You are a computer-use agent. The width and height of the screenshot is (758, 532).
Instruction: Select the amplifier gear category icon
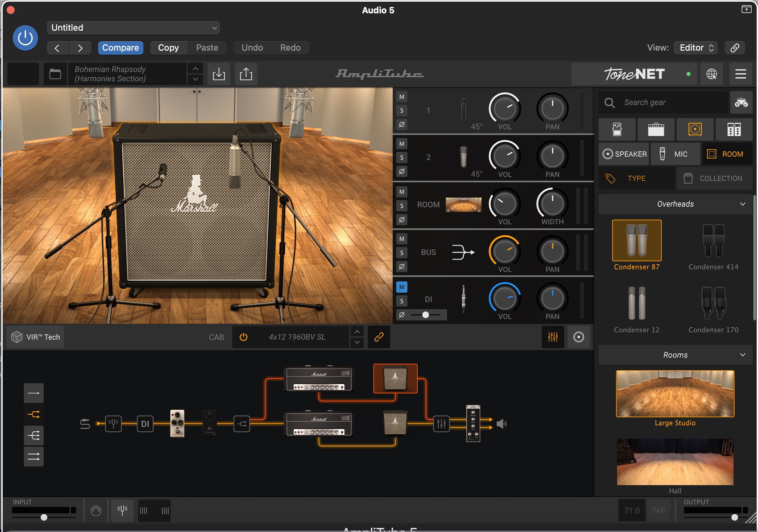pyautogui.click(x=656, y=129)
